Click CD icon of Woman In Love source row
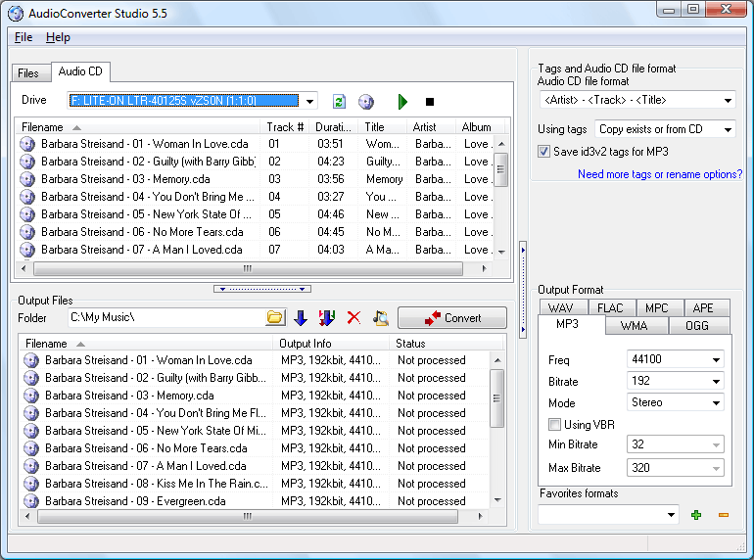The height and width of the screenshot is (560, 754). click(27, 144)
